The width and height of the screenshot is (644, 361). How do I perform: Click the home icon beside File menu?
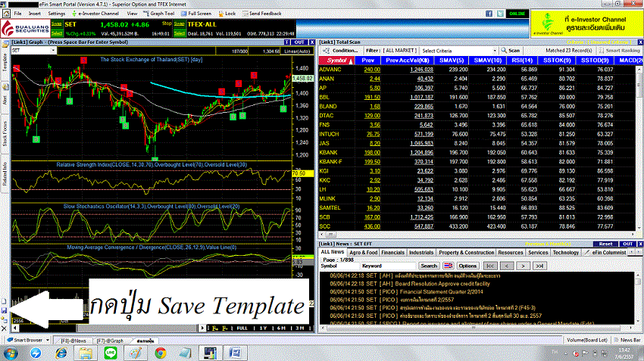click(x=6, y=14)
